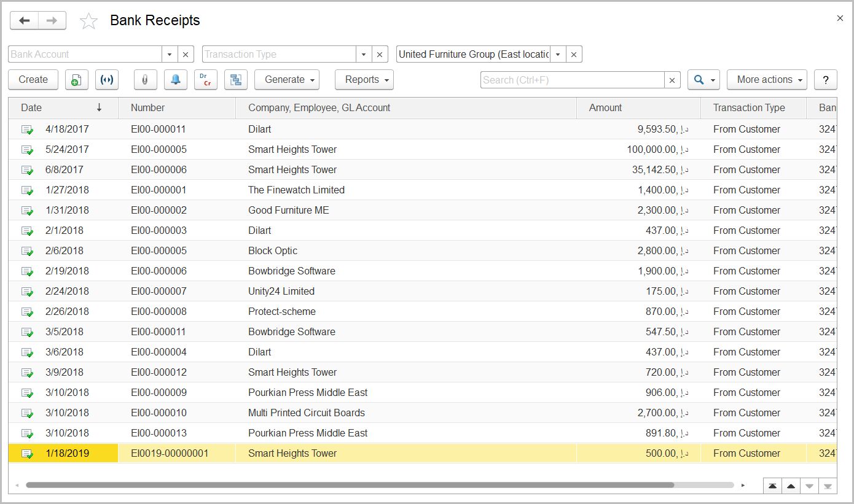The height and width of the screenshot is (504, 854).
Task: Click the posted-document icon for 2/6/2018 row
Action: (x=27, y=251)
